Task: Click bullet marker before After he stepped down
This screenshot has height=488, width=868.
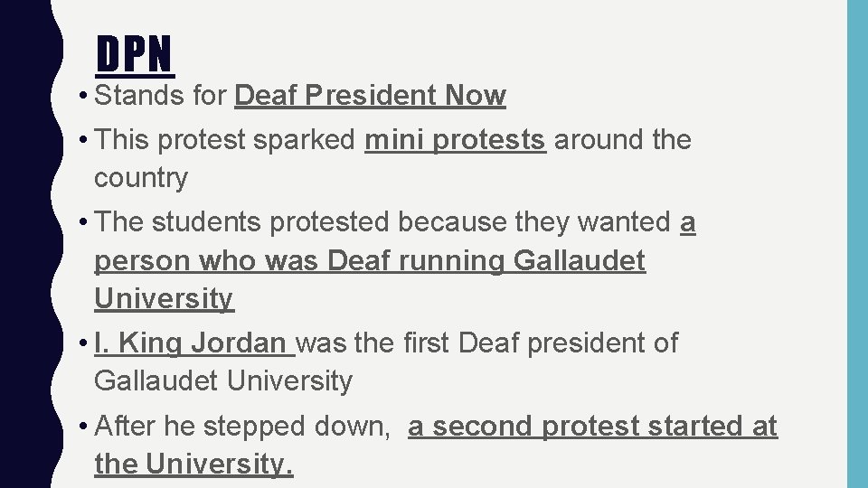Action: click(x=82, y=427)
